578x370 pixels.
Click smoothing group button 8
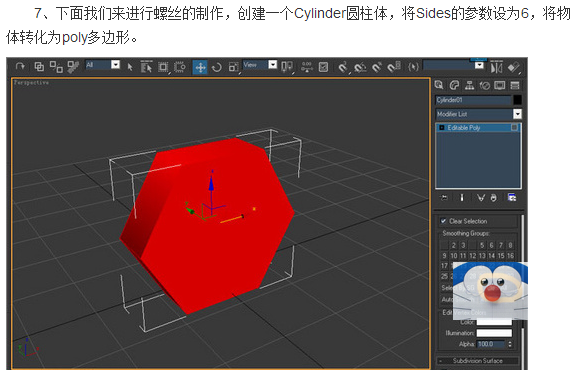(x=511, y=245)
